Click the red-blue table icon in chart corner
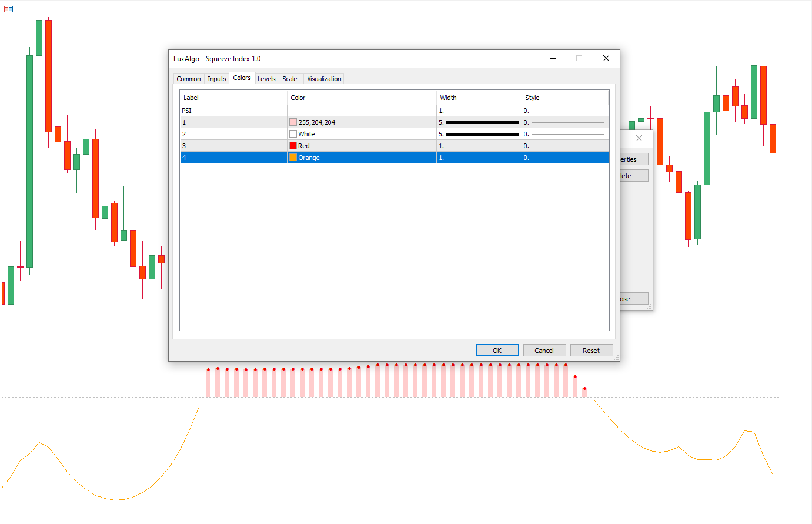Viewport: 812px width, 524px height. [8, 9]
